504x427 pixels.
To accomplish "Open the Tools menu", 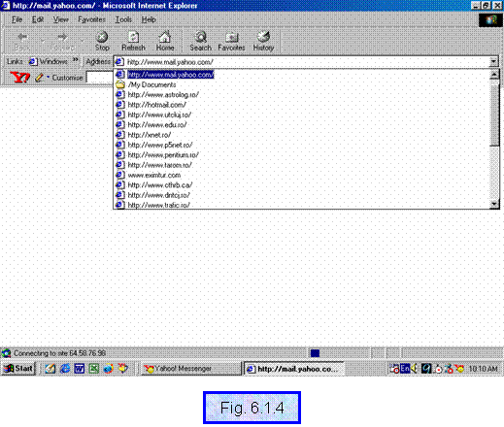I will point(123,19).
